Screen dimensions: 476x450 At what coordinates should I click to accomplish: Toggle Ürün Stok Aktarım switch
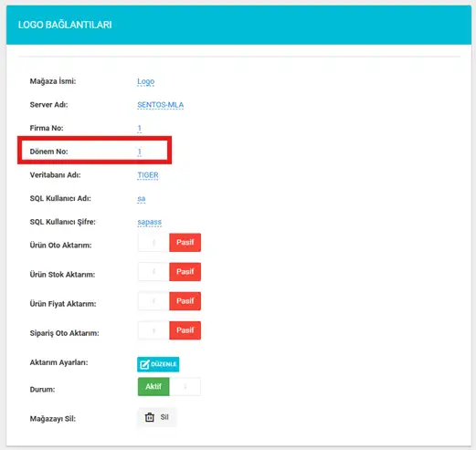tap(169, 272)
